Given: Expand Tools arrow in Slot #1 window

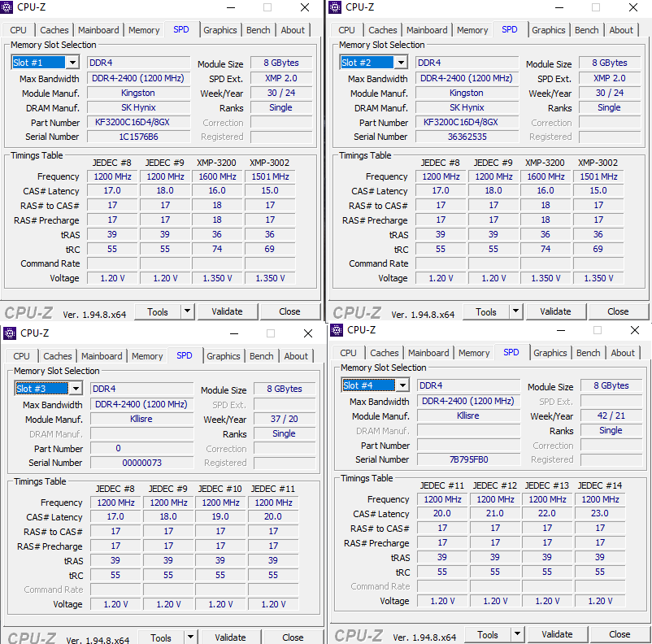Looking at the screenshot, I should (188, 311).
